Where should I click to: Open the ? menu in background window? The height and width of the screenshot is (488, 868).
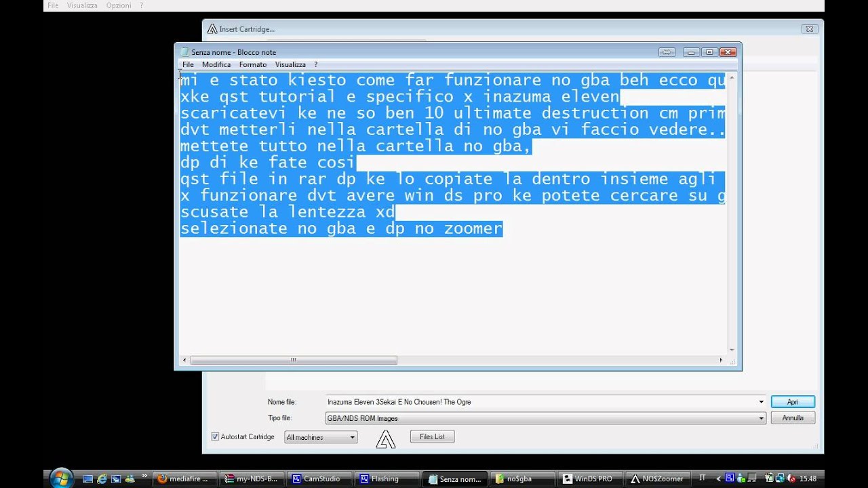coord(141,5)
